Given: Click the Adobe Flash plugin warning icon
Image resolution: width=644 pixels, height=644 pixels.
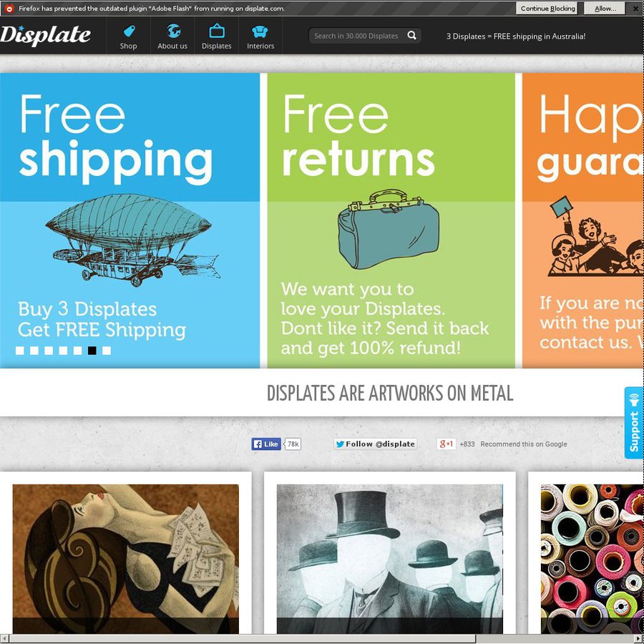Looking at the screenshot, I should point(9,8).
